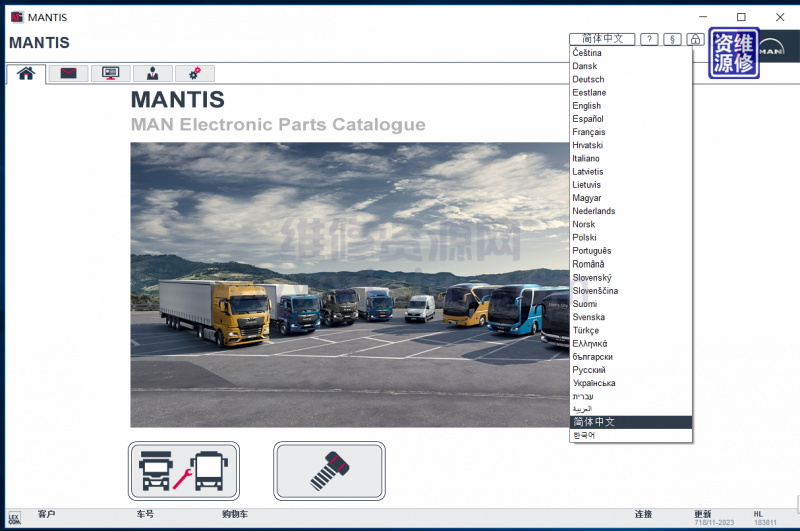800x531 pixels.
Task: Select Türkçe language
Action: pyautogui.click(x=631, y=331)
